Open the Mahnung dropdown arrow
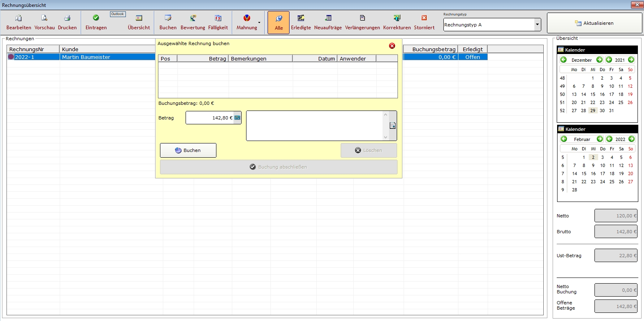This screenshot has width=644, height=321. [259, 23]
